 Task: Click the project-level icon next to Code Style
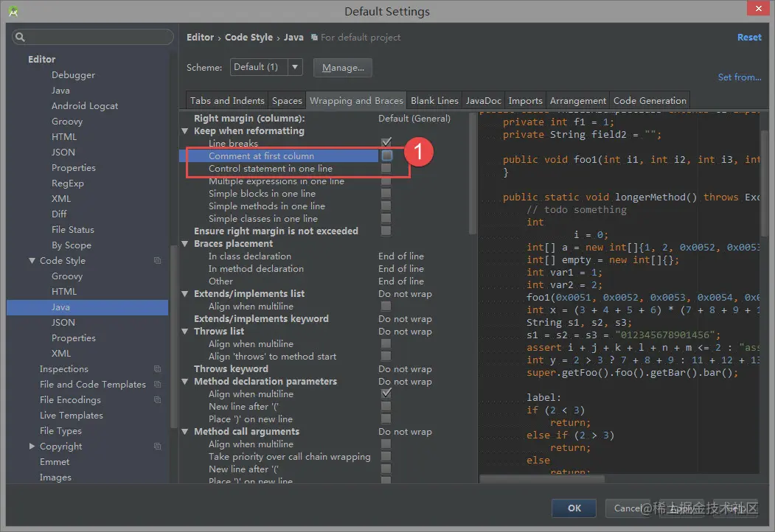coord(157,260)
